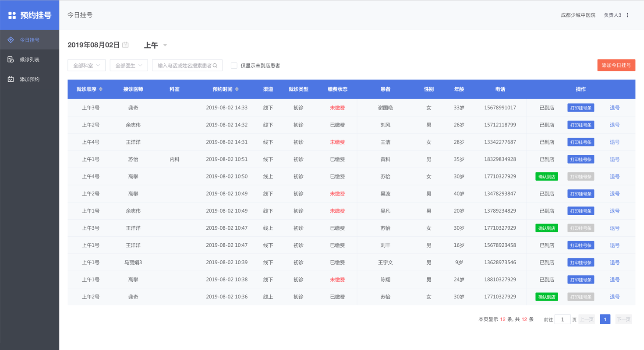
Task: Click the 上一页 pagination button
Action: (x=586, y=319)
